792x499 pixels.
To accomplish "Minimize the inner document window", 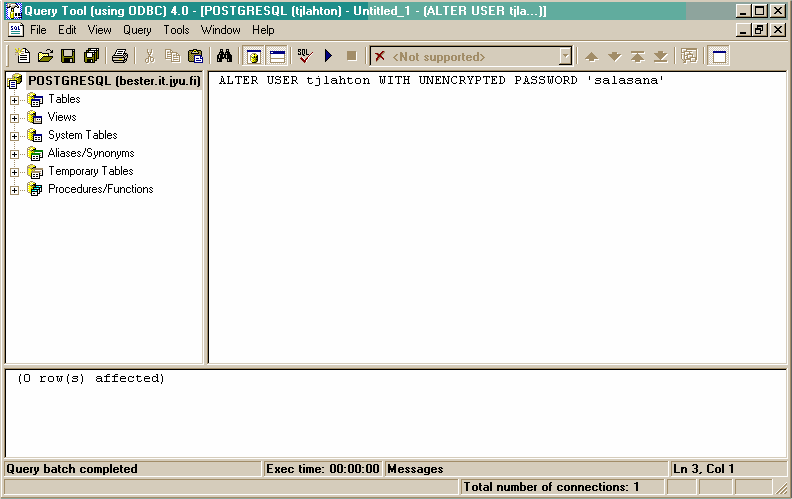I will pyautogui.click(x=743, y=30).
